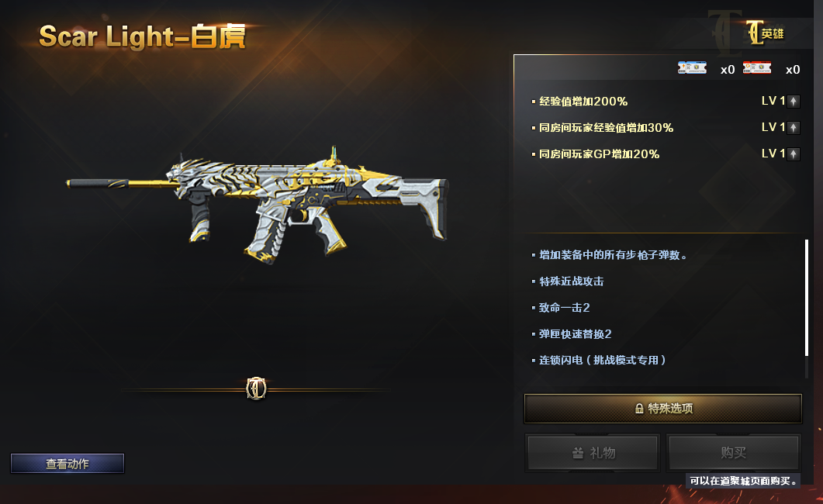The width and height of the screenshot is (823, 504).
Task: Upgrade level of 同房间玩家GP增加20%
Action: [794, 154]
